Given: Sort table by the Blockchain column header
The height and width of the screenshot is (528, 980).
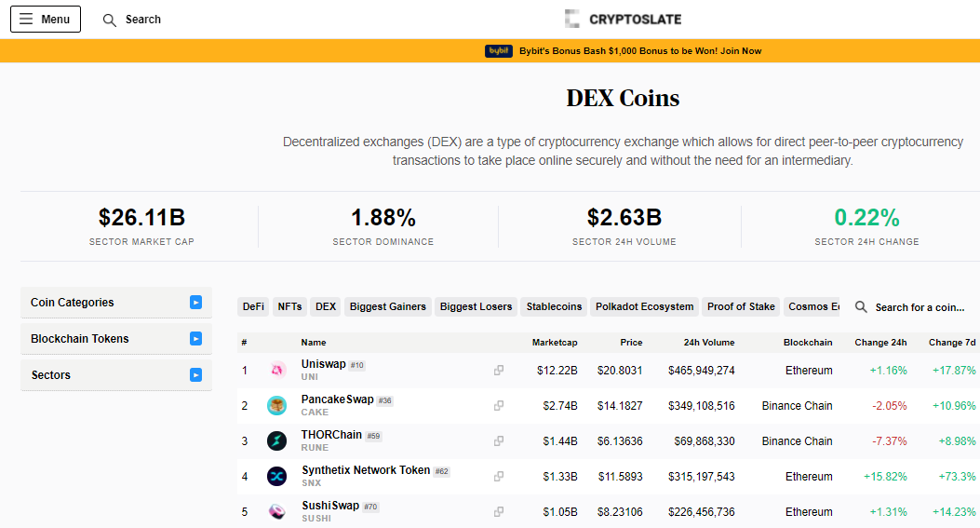Looking at the screenshot, I should 808,342.
